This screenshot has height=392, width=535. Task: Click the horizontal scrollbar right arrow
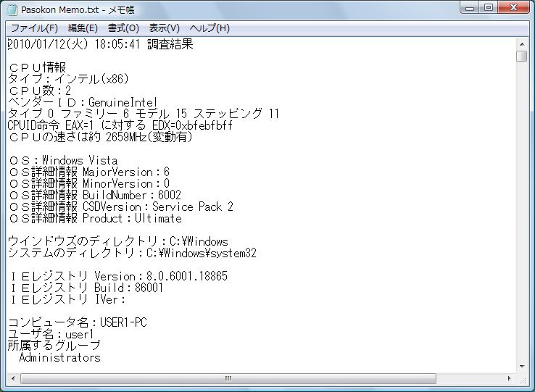(x=510, y=378)
